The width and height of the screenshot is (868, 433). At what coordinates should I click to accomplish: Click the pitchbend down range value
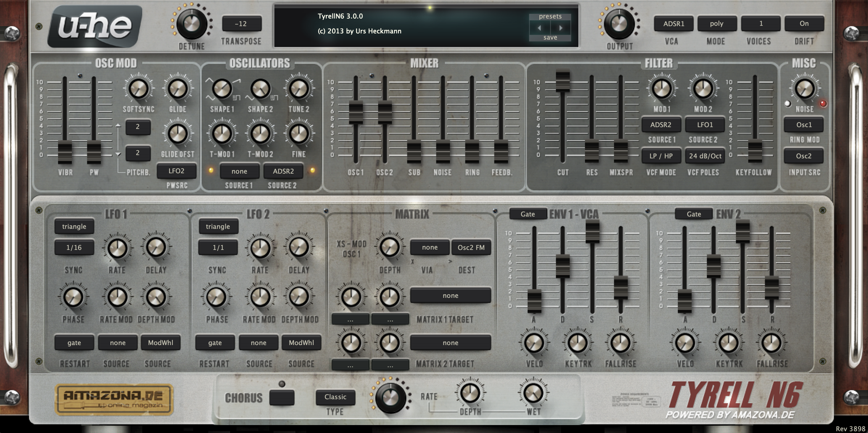pos(138,153)
